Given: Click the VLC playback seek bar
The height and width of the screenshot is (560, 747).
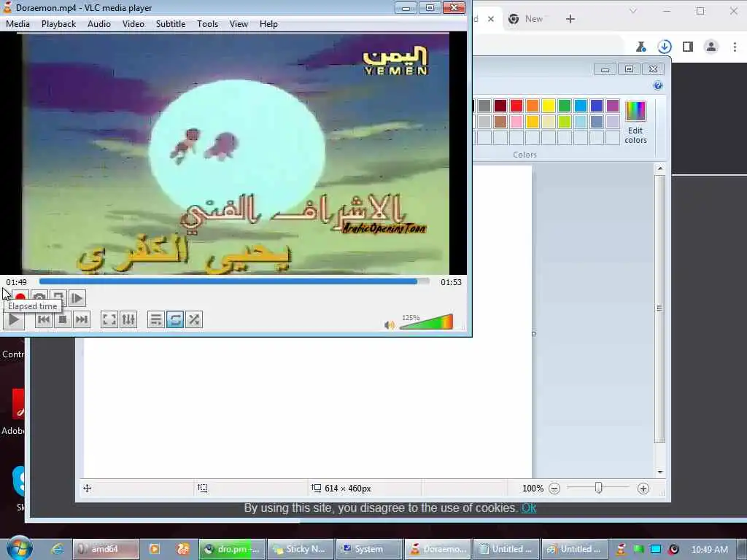Looking at the screenshot, I should pos(234,282).
